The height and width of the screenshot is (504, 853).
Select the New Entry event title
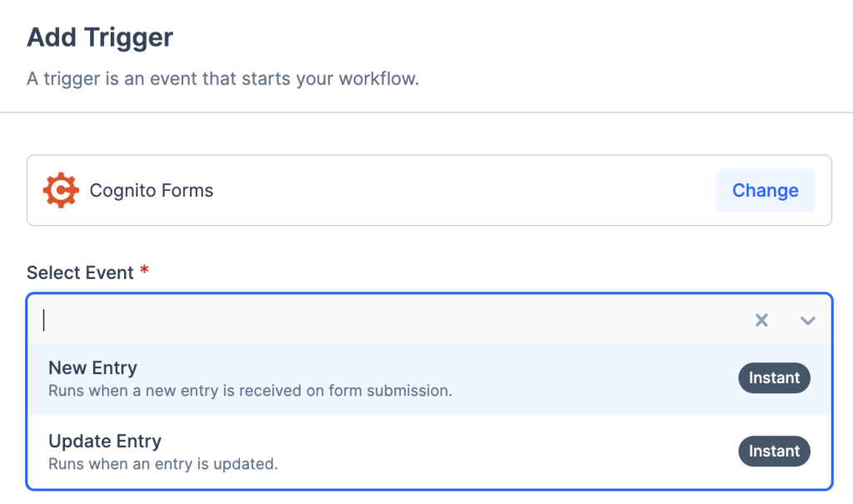pyautogui.click(x=92, y=367)
